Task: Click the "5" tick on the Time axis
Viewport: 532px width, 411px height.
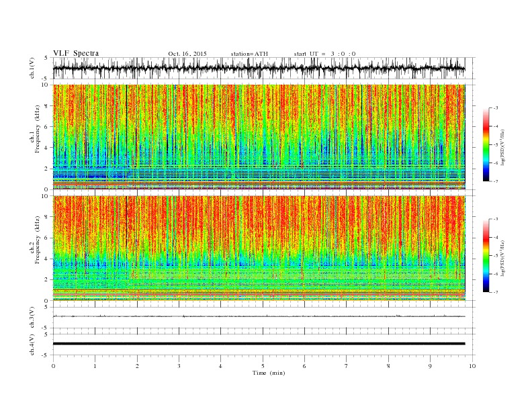Action: point(263,366)
